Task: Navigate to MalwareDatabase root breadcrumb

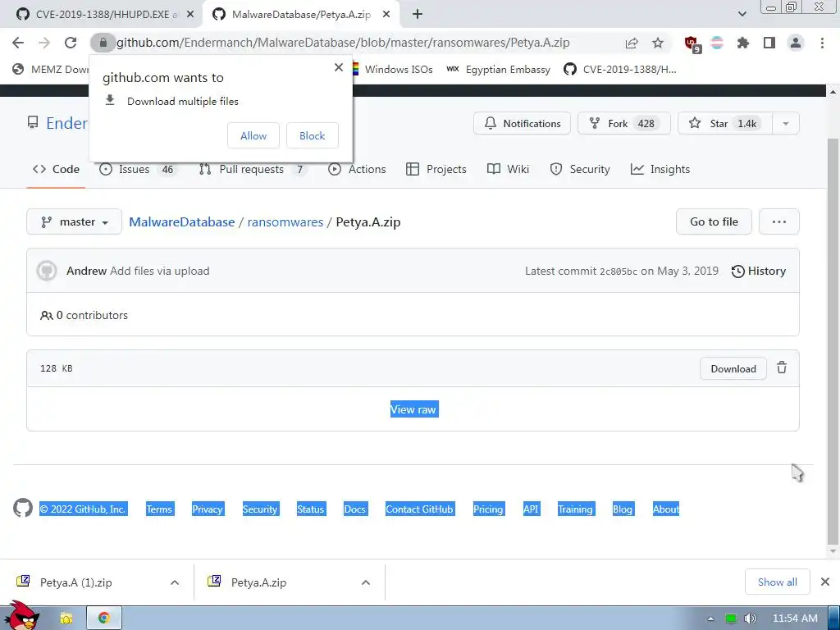Action: (x=181, y=221)
